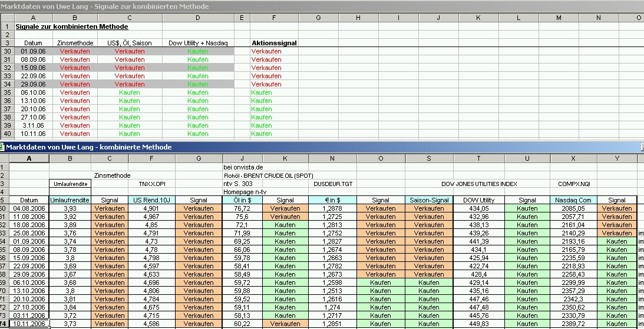Click the TNX.X.OPI ticker cell
This screenshot has width=644, height=329.
click(151, 184)
